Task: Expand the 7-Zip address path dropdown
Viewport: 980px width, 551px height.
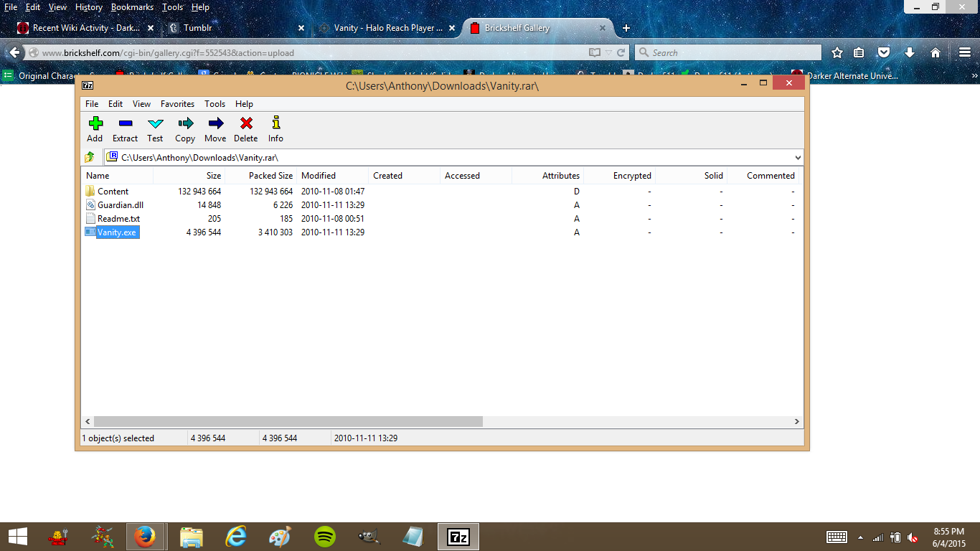Action: pos(798,157)
